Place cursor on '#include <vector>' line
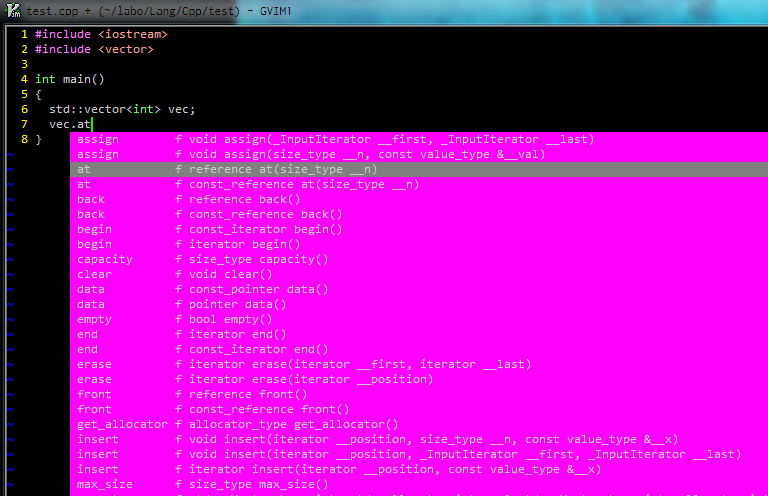This screenshot has height=496, width=768. pyautogui.click(x=94, y=49)
